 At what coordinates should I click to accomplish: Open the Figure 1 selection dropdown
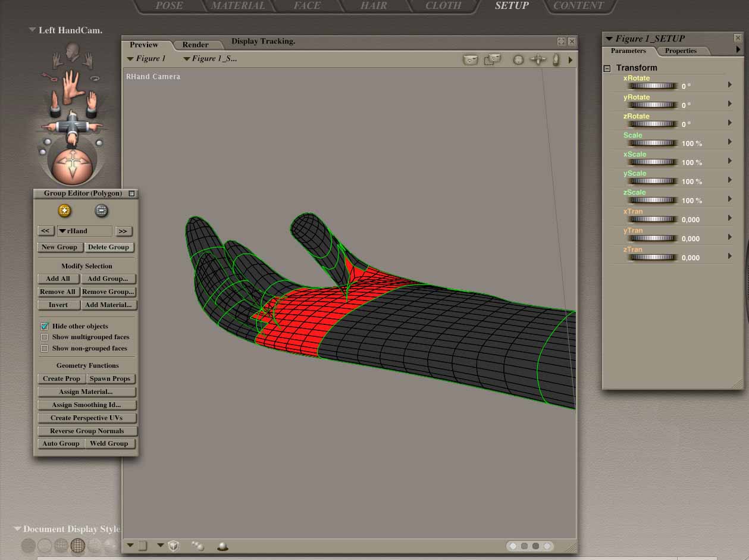pyautogui.click(x=146, y=59)
